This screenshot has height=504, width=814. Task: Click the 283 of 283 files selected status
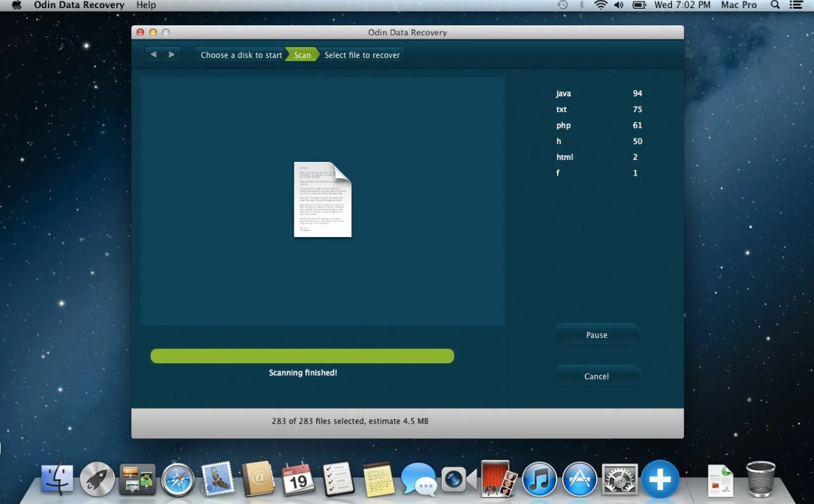tap(350, 421)
